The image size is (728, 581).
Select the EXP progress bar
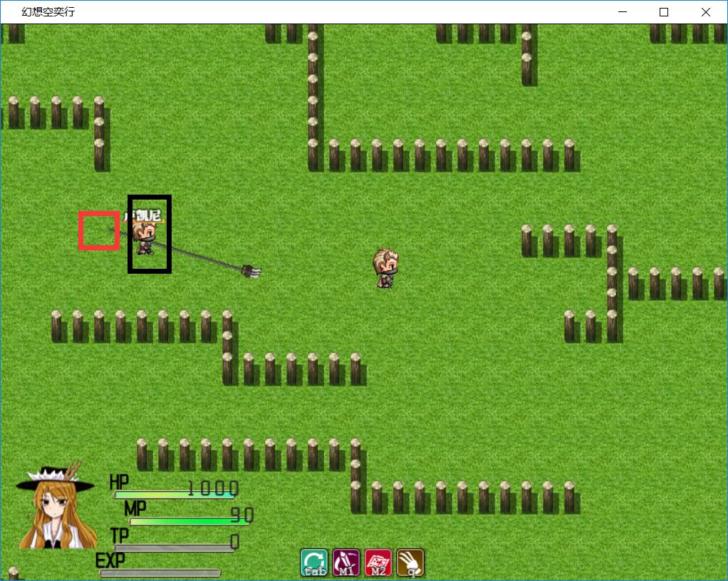click(160, 573)
